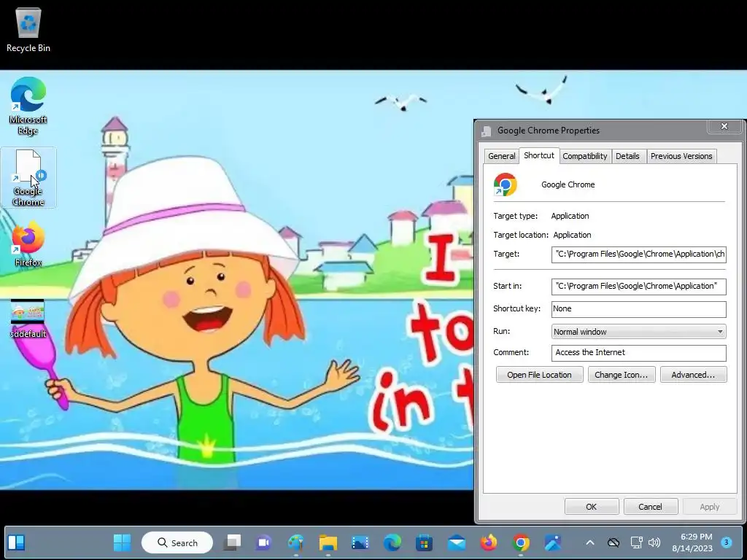Select the Shortcut tab

[539, 155]
